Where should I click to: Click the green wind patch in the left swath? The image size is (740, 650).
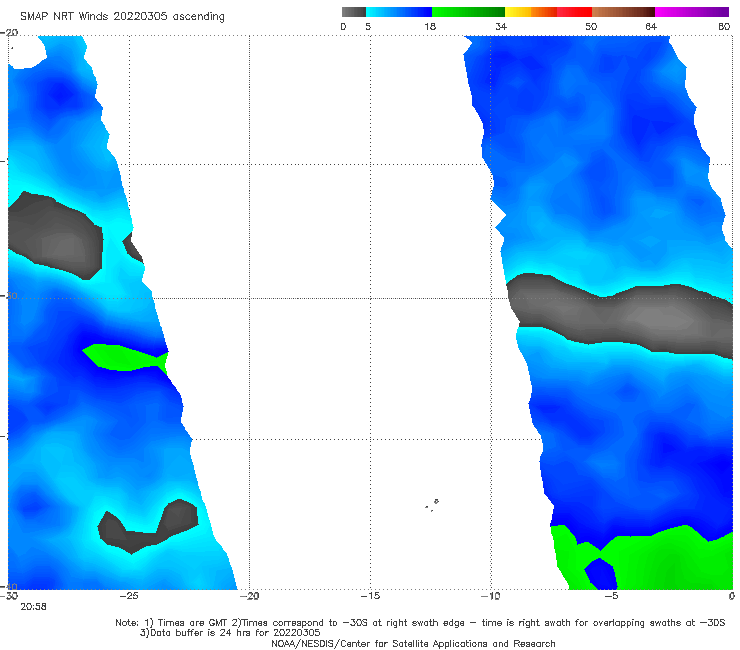[126, 357]
